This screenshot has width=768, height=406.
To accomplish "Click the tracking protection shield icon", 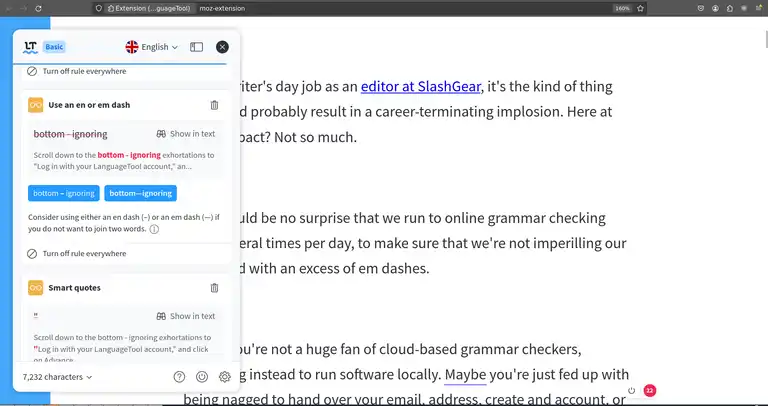I will point(99,8).
